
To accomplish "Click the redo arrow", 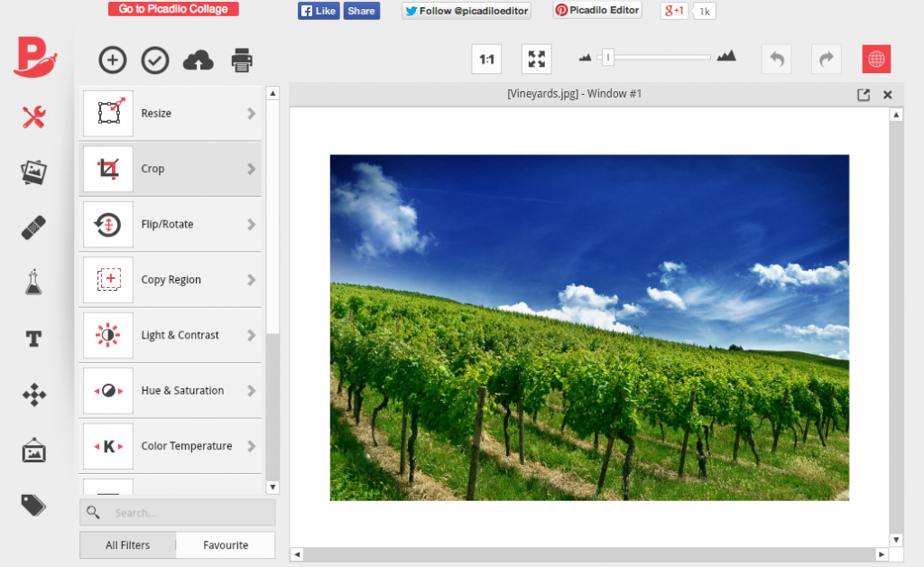I will coord(826,59).
